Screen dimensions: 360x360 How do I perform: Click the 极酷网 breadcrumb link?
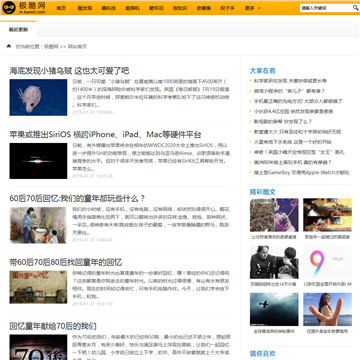[51, 47]
